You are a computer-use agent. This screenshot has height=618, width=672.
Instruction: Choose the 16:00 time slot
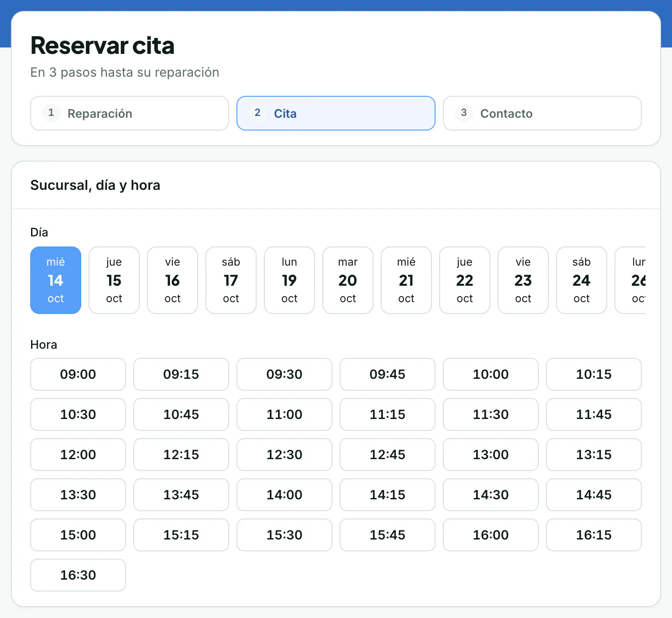tap(491, 535)
